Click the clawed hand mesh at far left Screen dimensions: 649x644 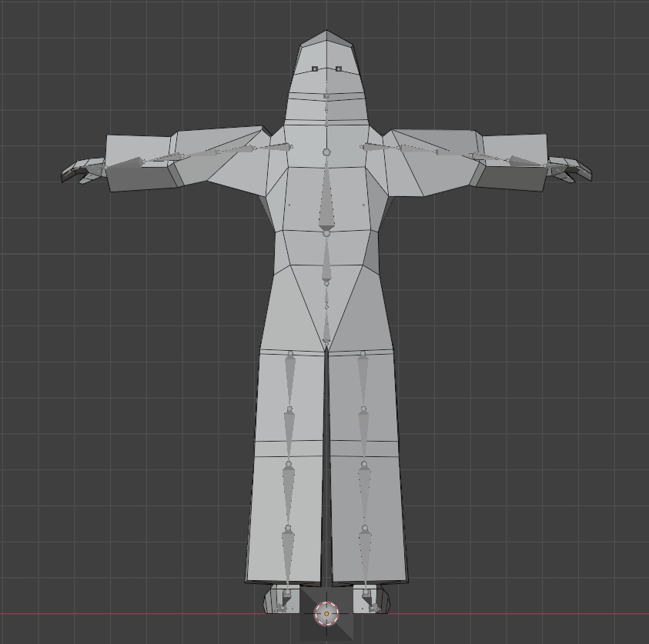coord(84,170)
